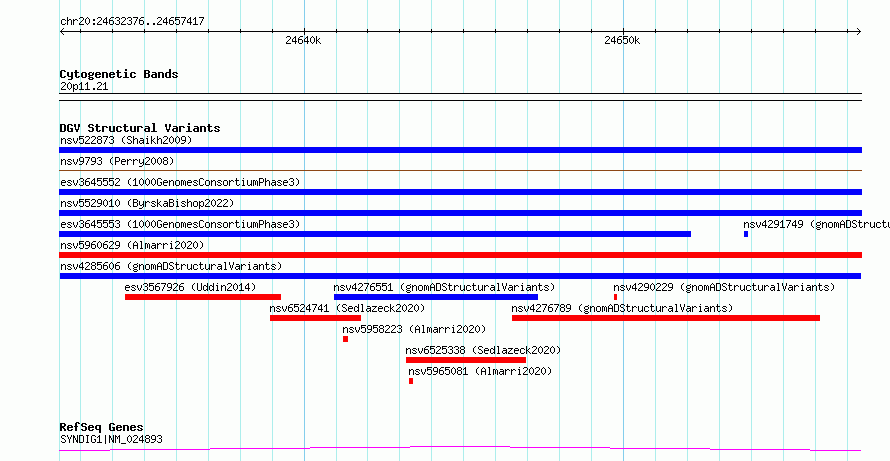Click the RefSeq Genes track heading
This screenshot has width=890, height=461.
pyautogui.click(x=102, y=427)
